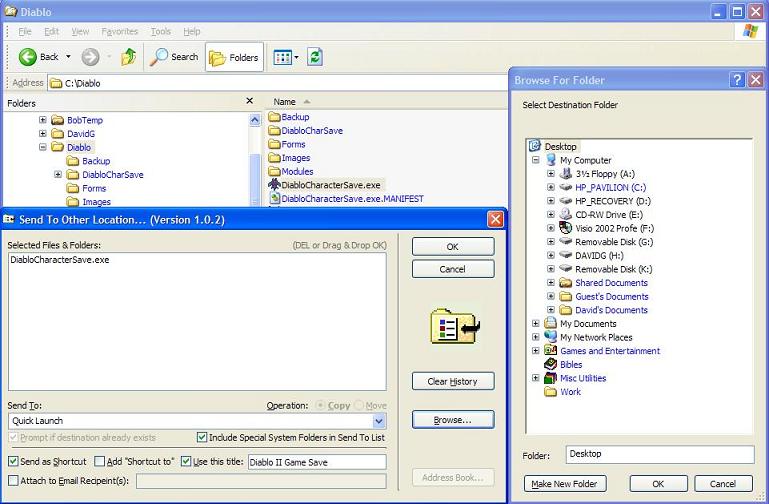Click the Views layout icon
Viewport: 769px width, 504px height.
(282, 57)
